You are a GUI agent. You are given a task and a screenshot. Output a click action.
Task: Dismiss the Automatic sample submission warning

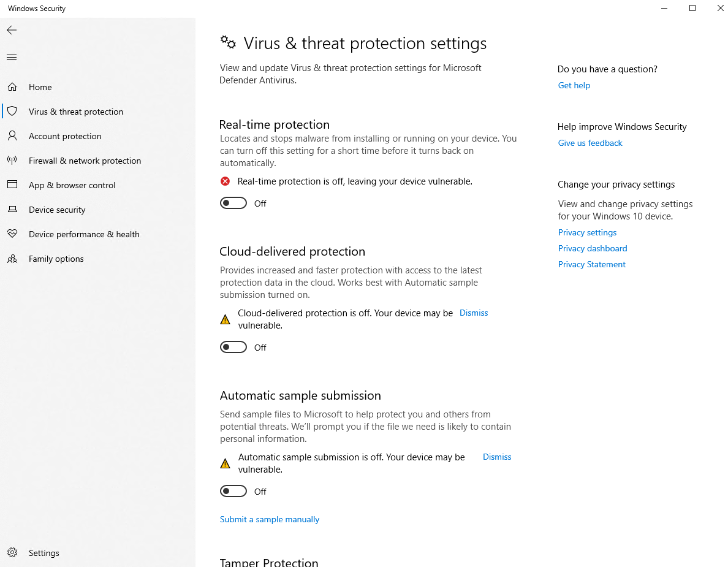(497, 457)
